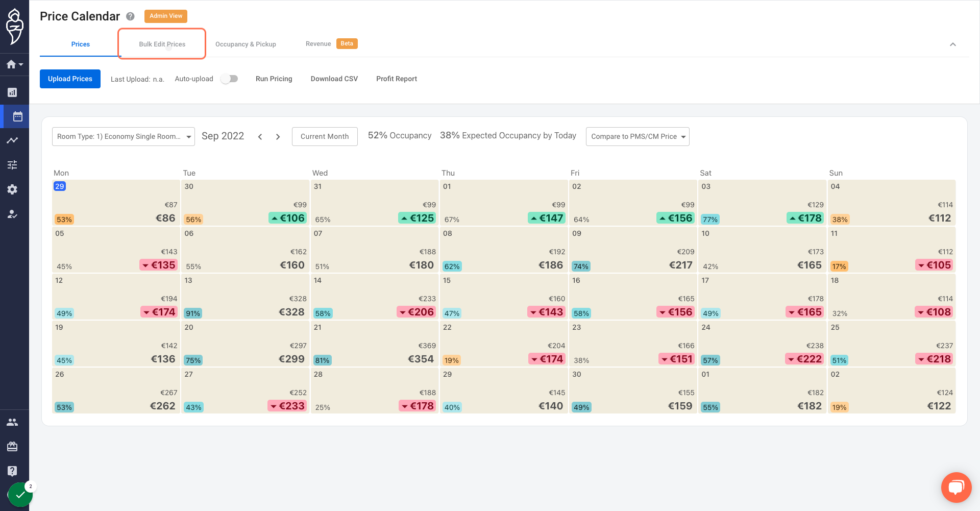The image size is (980, 511).
Task: Open the Room Type dropdown
Action: 124,136
